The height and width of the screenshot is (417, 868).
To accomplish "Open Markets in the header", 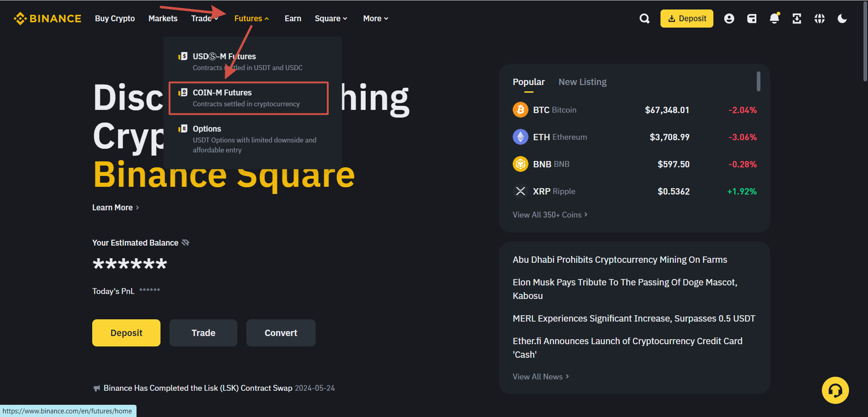I will pyautogui.click(x=163, y=19).
